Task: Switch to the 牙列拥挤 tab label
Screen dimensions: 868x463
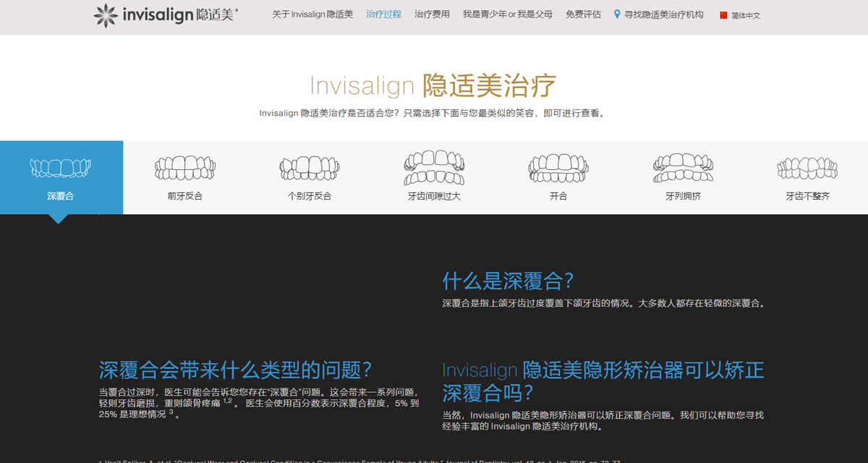Action: (683, 196)
